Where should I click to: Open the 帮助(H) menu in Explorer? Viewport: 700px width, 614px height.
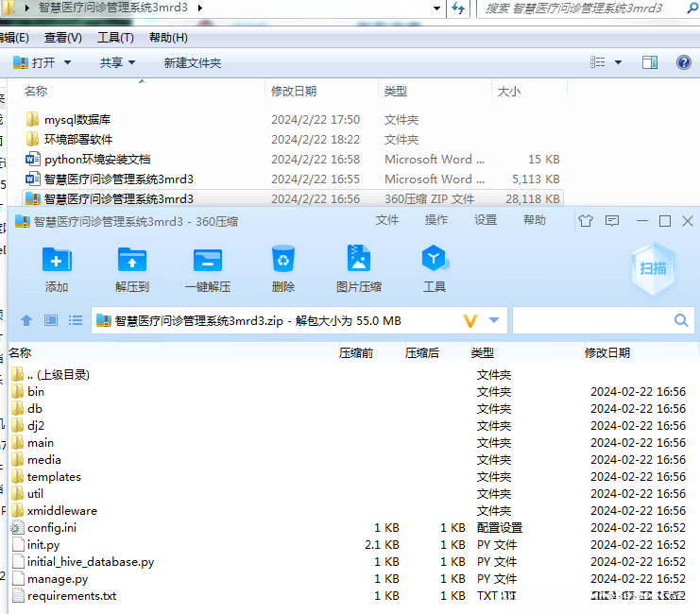pyautogui.click(x=168, y=38)
